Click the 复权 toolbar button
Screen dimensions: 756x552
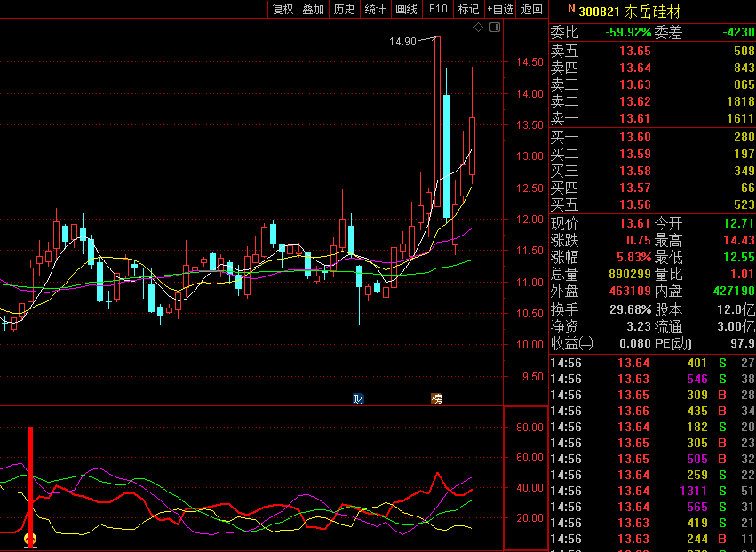pos(283,9)
